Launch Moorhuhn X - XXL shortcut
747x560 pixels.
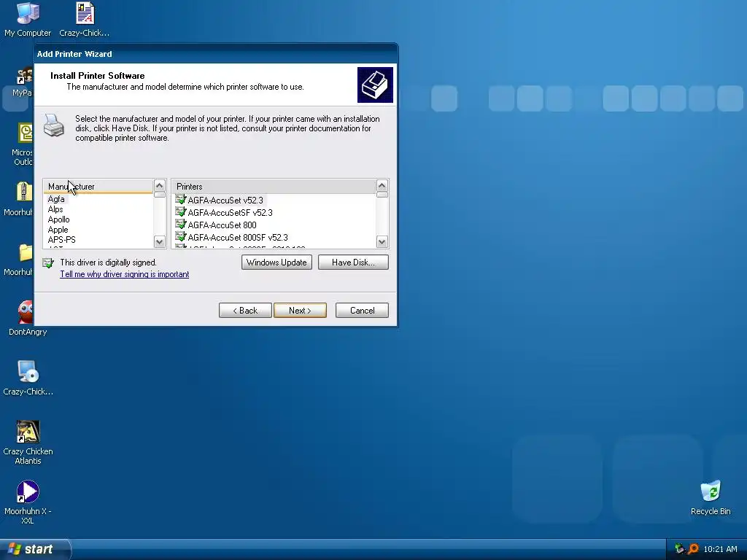(x=28, y=502)
